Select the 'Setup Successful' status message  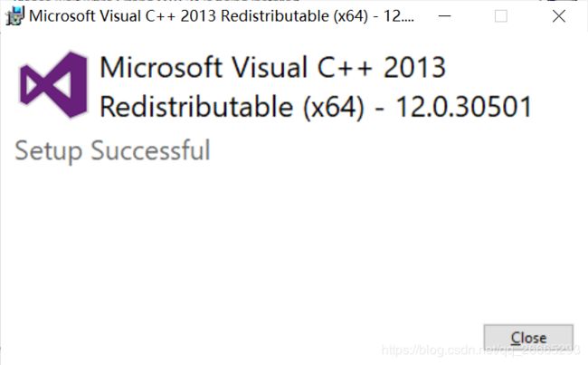(112, 151)
